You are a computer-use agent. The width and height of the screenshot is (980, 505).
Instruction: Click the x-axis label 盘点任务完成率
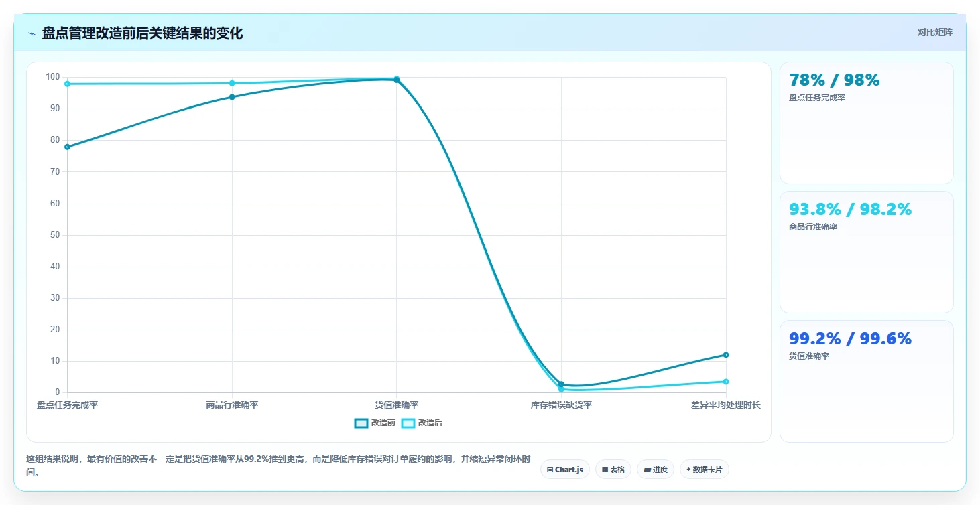click(67, 405)
